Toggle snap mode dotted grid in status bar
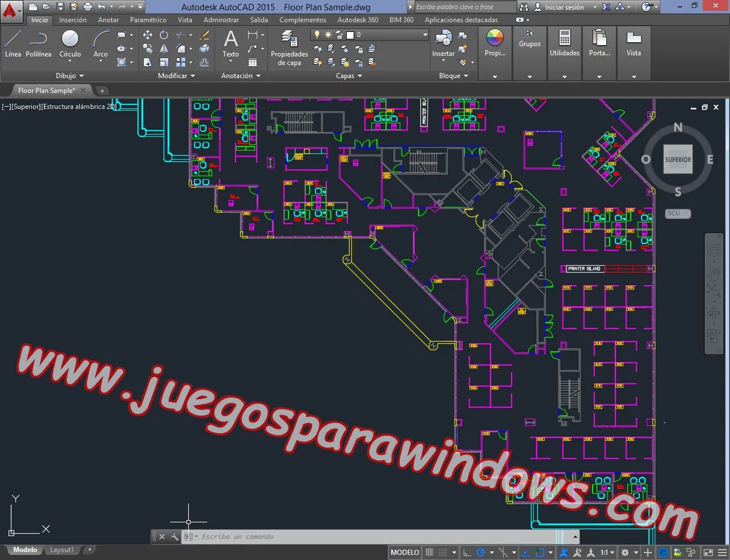The image size is (730, 560). tap(443, 553)
